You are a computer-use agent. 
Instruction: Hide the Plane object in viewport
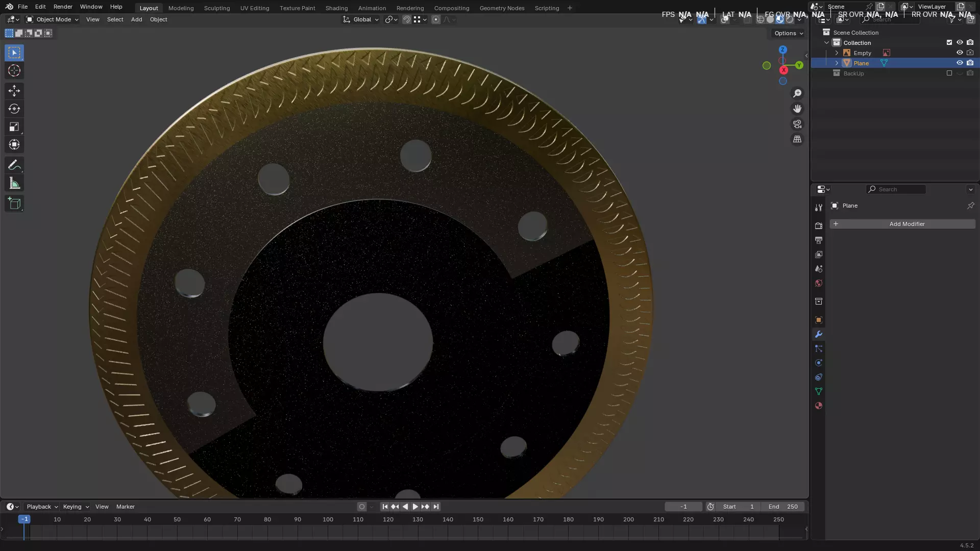(x=960, y=63)
